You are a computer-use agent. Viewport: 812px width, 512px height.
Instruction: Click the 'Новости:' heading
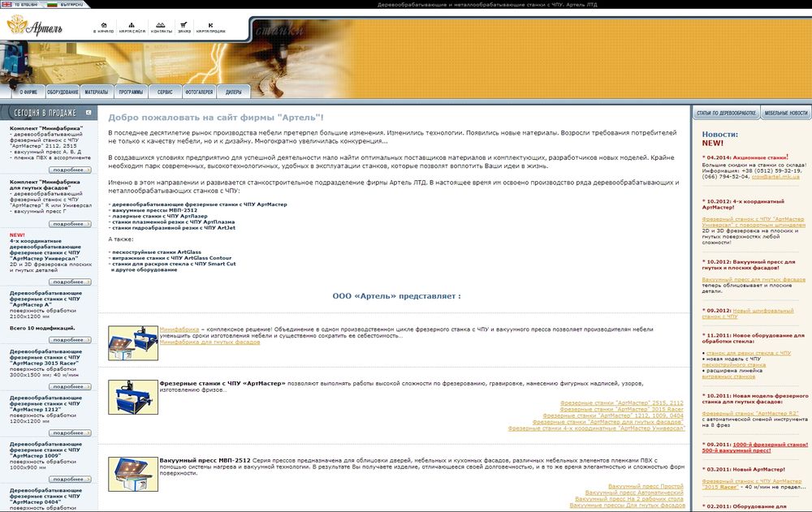pyautogui.click(x=719, y=134)
